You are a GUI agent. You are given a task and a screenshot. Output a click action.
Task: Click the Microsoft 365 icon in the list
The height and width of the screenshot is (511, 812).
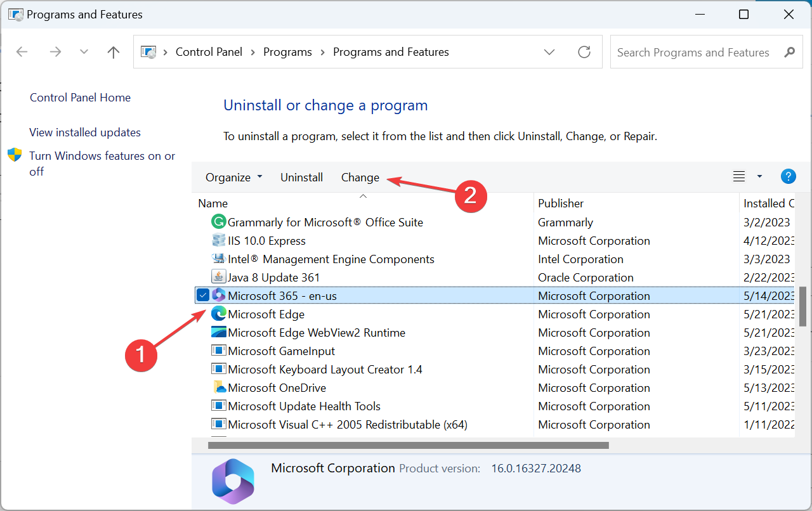tap(219, 295)
